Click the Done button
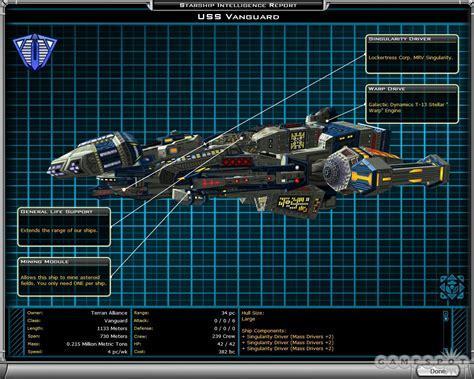This screenshot has width=474, height=379. click(x=438, y=371)
